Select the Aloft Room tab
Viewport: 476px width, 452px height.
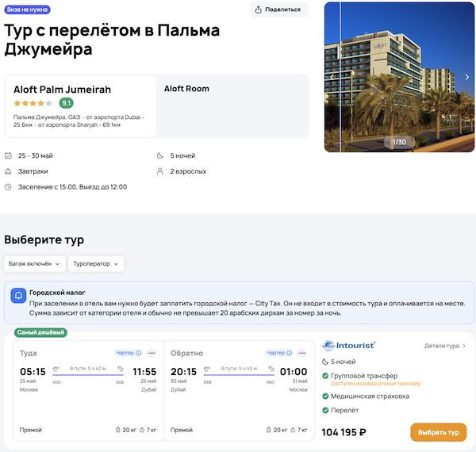pyautogui.click(x=186, y=89)
